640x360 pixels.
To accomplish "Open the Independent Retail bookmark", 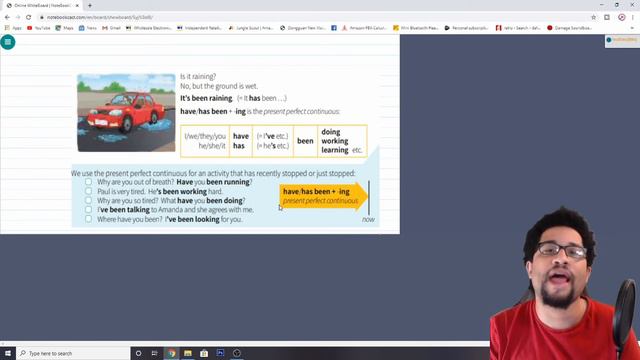I will pos(199,28).
